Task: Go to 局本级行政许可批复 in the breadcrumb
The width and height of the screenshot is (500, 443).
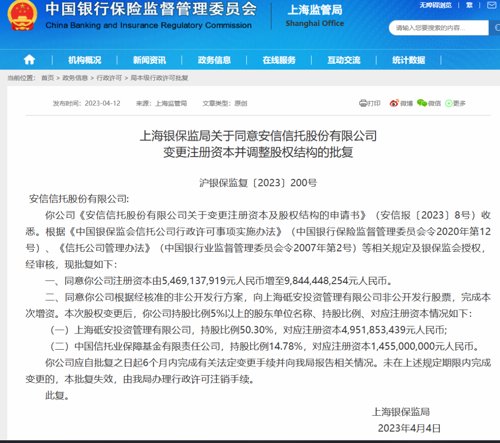Action: 159,78
